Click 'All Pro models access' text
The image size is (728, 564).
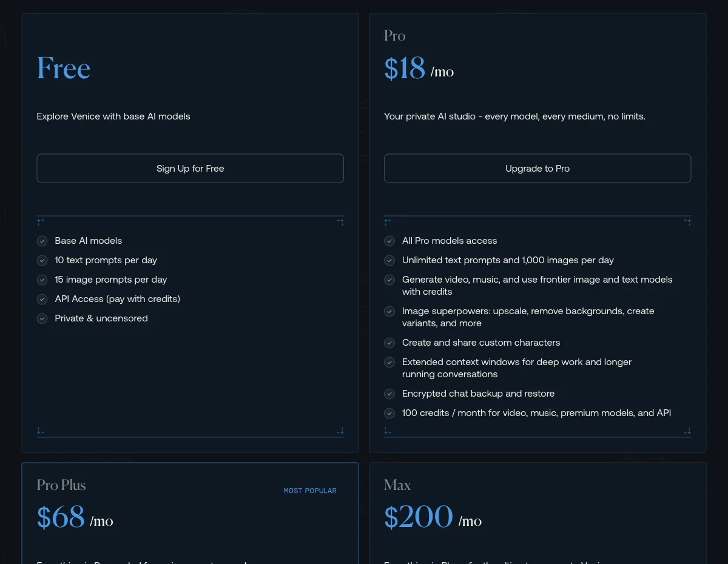(x=450, y=241)
